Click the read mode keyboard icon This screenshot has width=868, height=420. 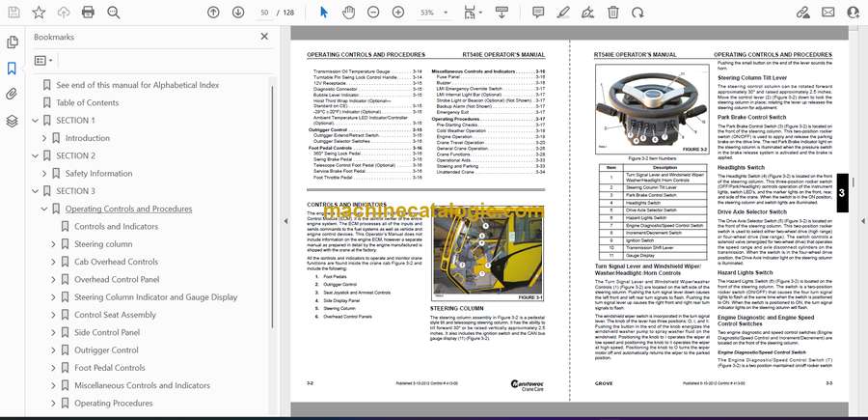click(x=502, y=13)
